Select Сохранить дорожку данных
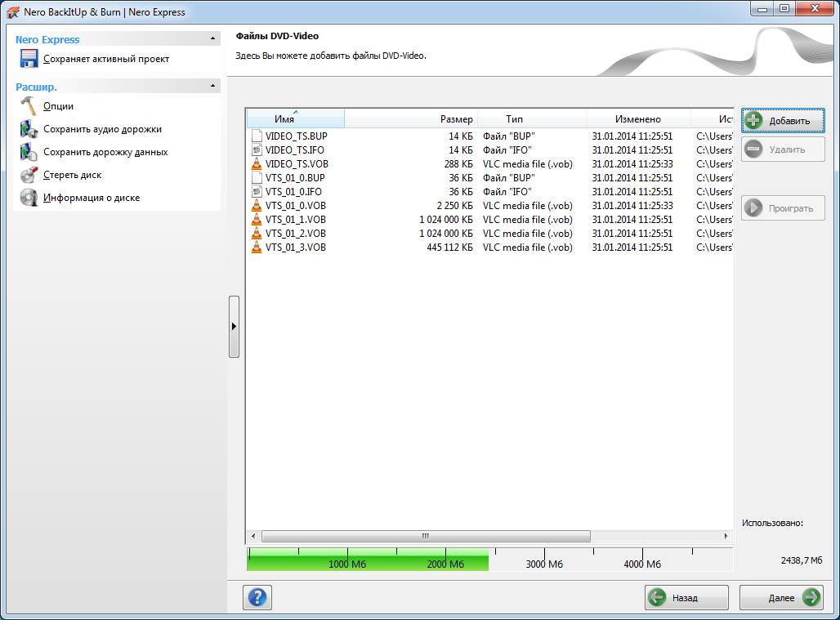Image resolution: width=840 pixels, height=620 pixels. click(x=105, y=152)
